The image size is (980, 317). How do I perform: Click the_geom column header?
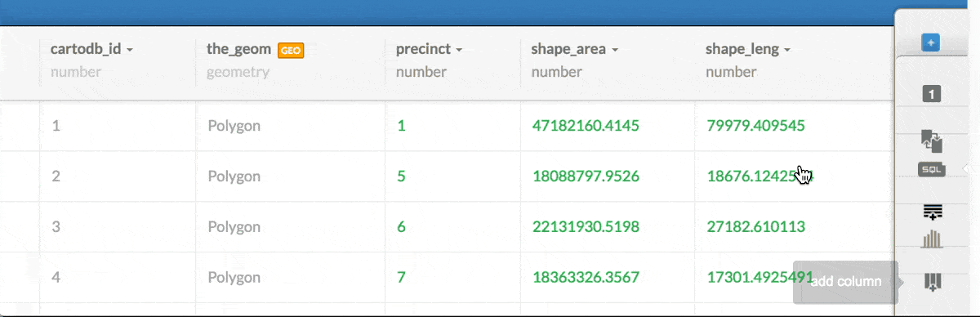click(x=238, y=49)
